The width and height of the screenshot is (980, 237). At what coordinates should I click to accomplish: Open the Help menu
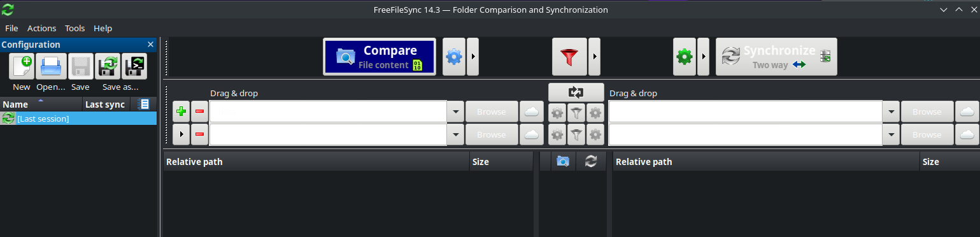click(103, 28)
